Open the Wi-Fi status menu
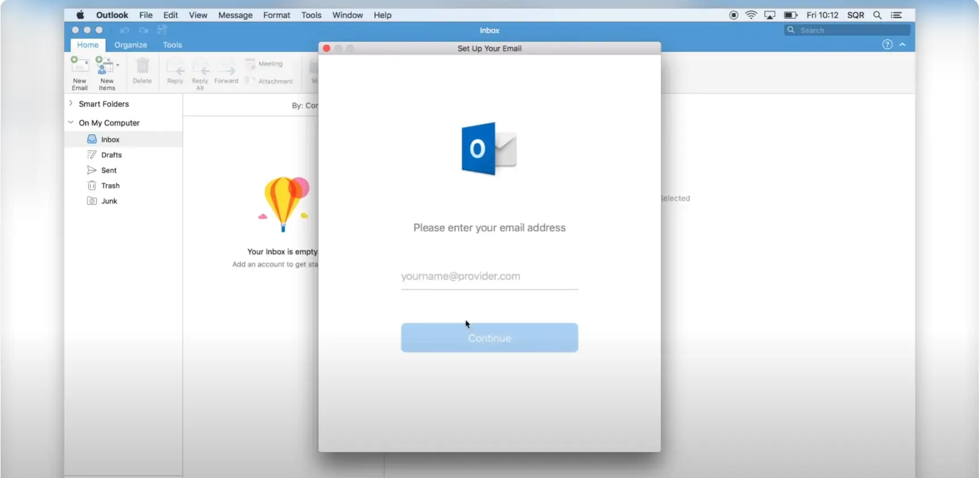Image resolution: width=980 pixels, height=478 pixels. (x=751, y=15)
